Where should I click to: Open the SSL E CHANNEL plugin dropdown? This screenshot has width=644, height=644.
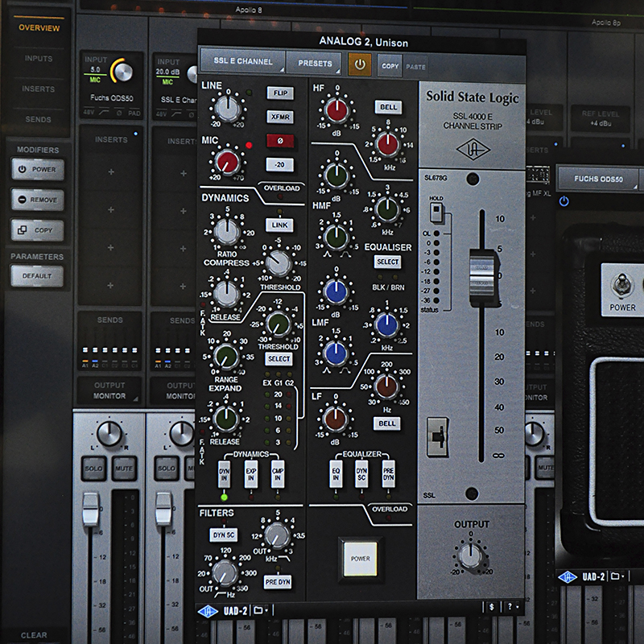[243, 62]
